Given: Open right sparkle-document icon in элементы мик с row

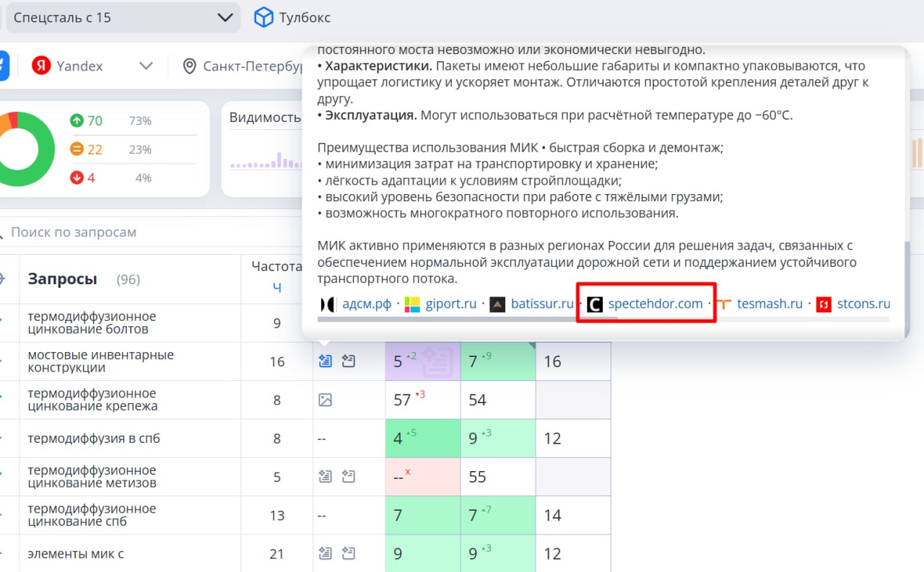Looking at the screenshot, I should click(x=349, y=553).
